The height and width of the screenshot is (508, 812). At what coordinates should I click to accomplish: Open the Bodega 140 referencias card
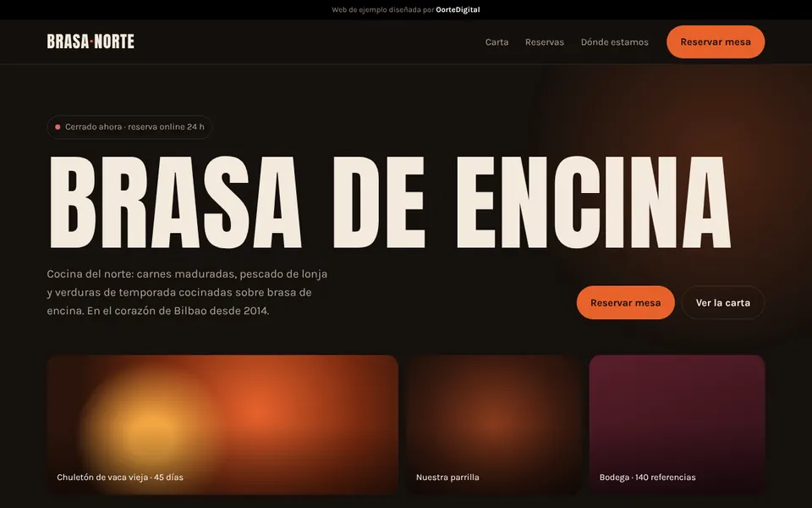coord(677,424)
